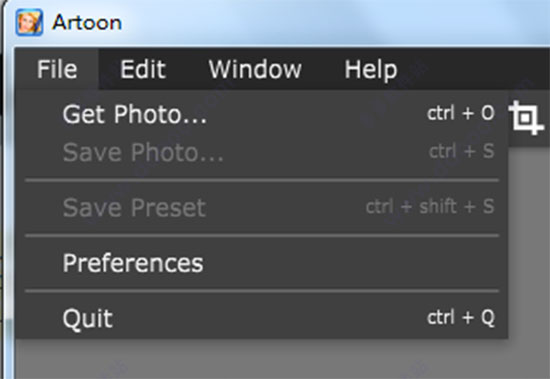Select the greyed Save Preset entry
The image size is (550, 379).
coord(261,207)
